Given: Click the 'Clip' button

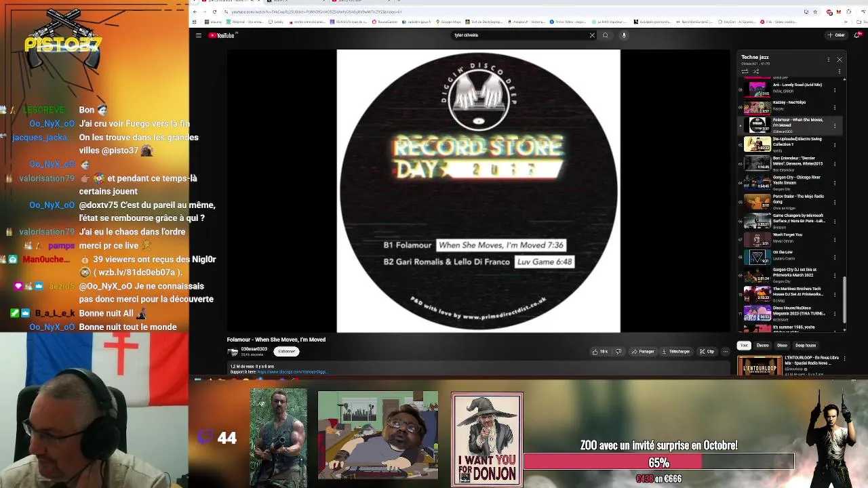Looking at the screenshot, I should click(x=707, y=352).
